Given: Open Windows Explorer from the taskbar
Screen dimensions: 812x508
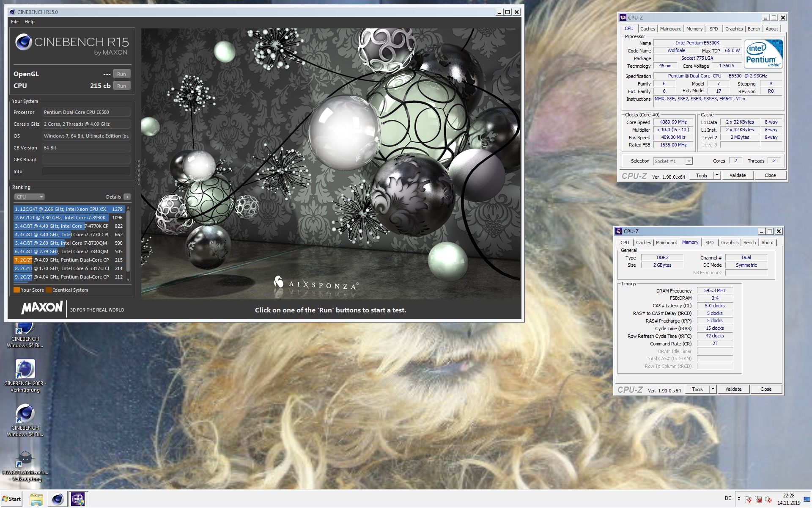Looking at the screenshot, I should tap(36, 499).
